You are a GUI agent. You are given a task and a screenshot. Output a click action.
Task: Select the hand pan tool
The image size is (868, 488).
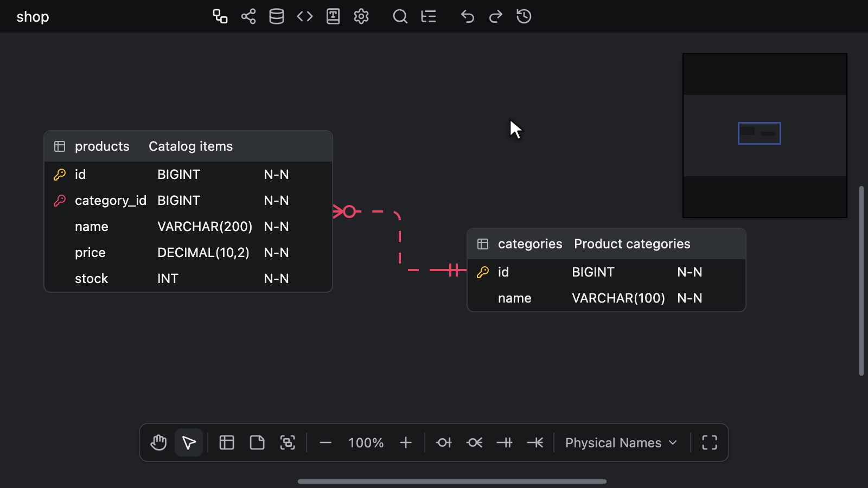(x=158, y=442)
